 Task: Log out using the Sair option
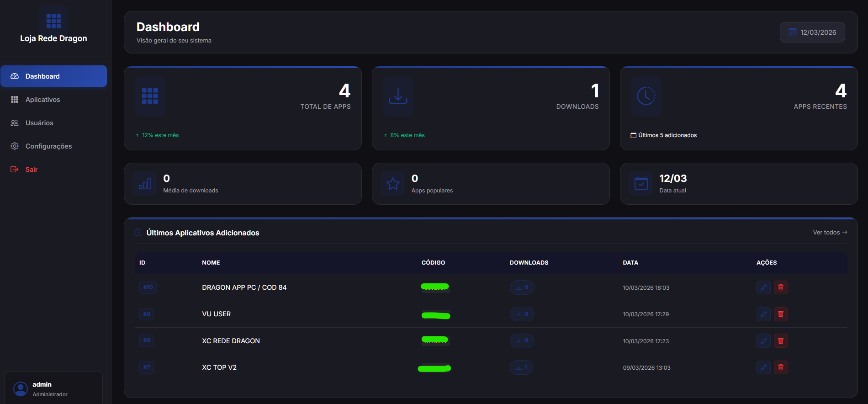point(31,170)
